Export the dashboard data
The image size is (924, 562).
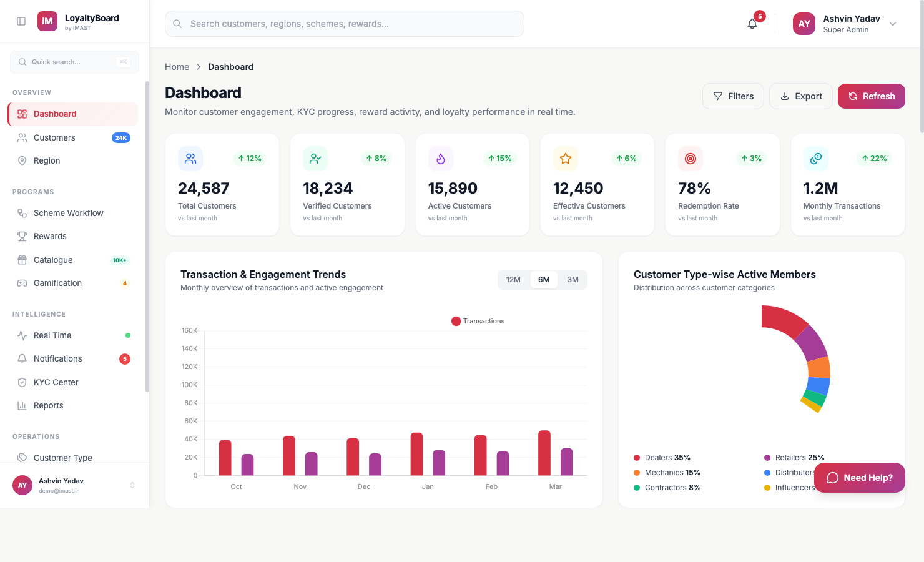(800, 96)
